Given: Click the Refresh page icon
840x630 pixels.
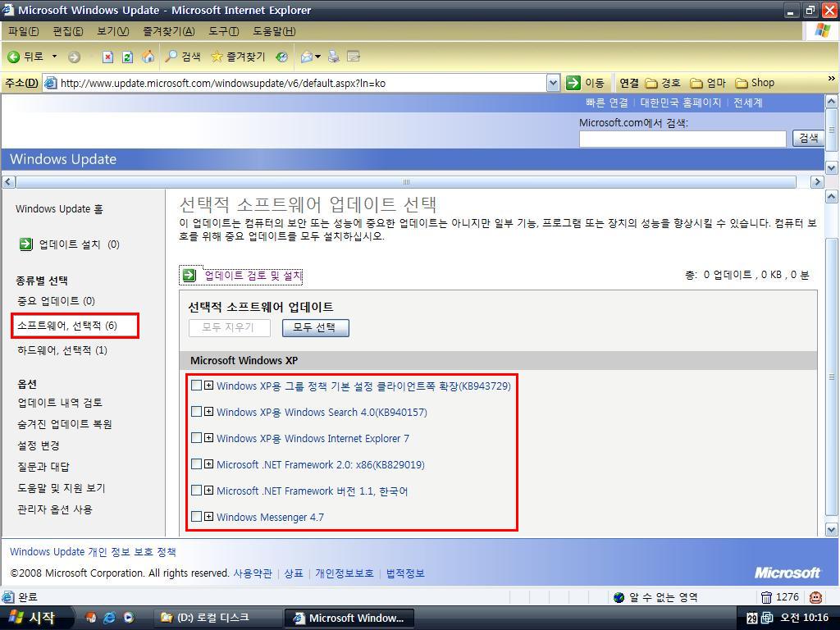Looking at the screenshot, I should pyautogui.click(x=127, y=57).
